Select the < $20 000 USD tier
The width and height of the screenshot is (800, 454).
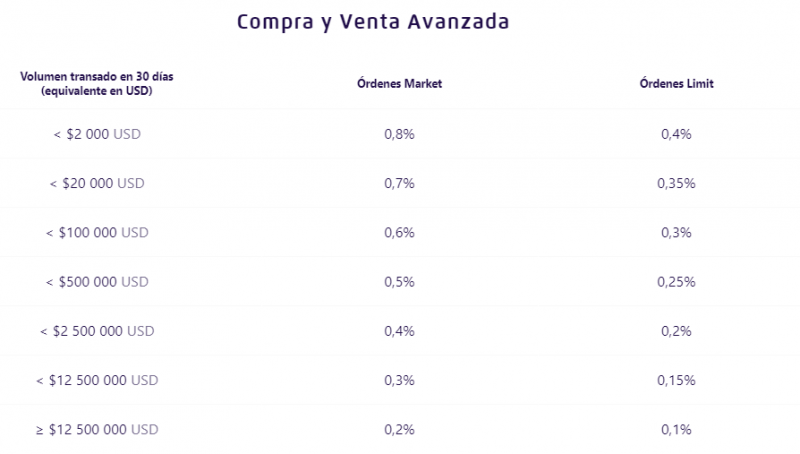click(x=97, y=183)
